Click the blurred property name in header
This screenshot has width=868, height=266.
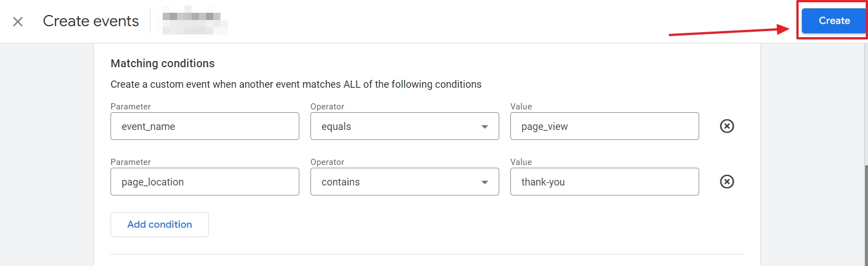click(x=195, y=21)
